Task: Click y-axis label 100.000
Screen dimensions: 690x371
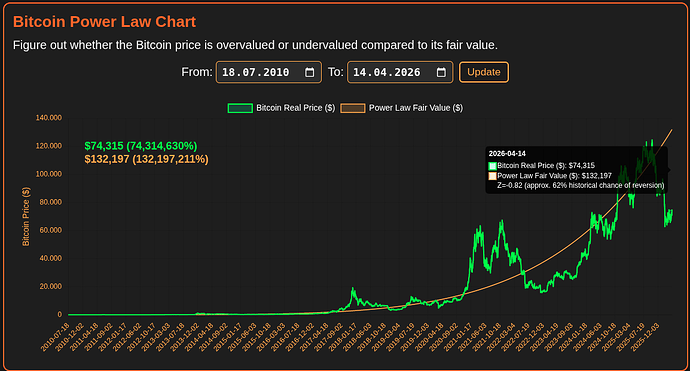Action: [x=49, y=174]
